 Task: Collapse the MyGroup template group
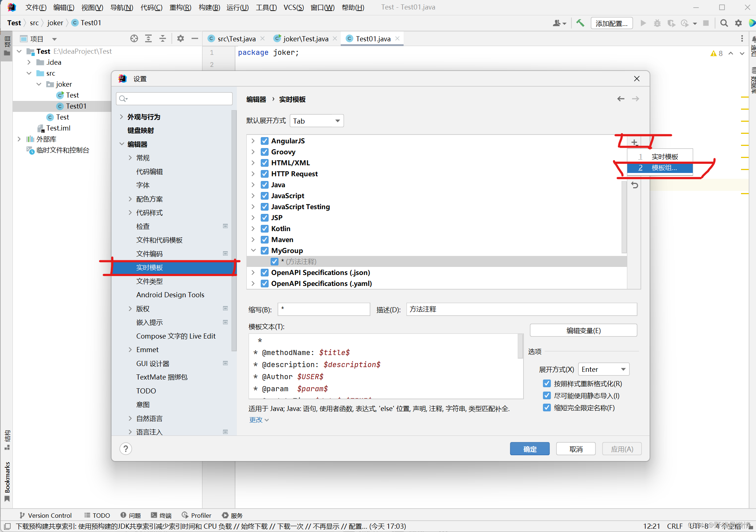click(x=253, y=251)
